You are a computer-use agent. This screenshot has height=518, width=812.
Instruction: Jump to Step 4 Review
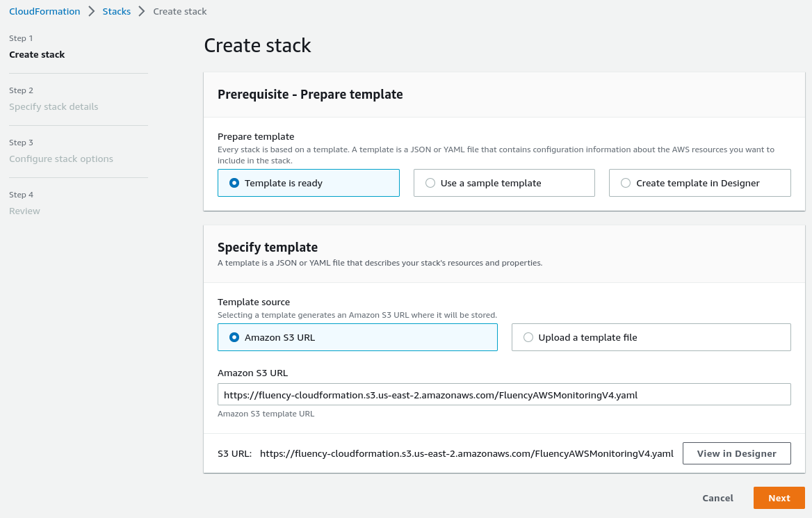[24, 211]
